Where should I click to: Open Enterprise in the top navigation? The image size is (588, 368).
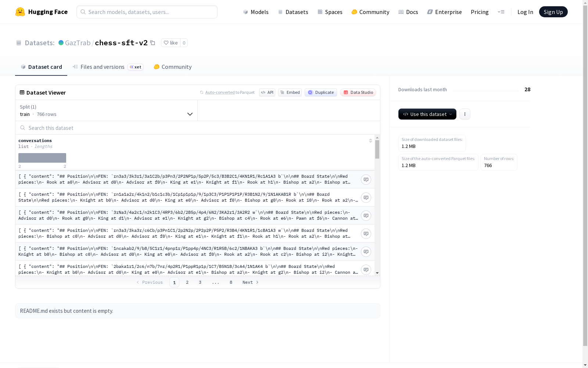[444, 12]
